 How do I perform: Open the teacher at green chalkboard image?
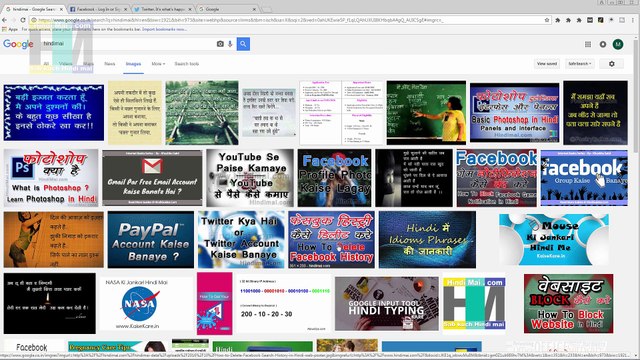point(426,113)
